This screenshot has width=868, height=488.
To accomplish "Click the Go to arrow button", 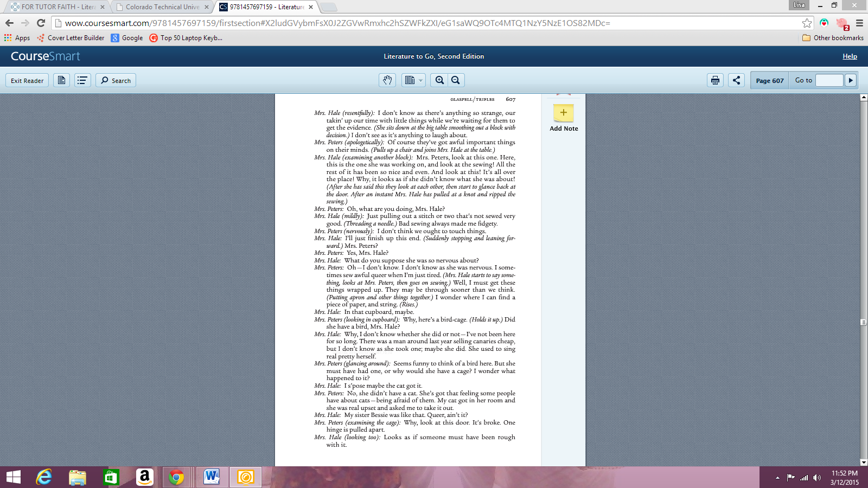I will (x=851, y=80).
